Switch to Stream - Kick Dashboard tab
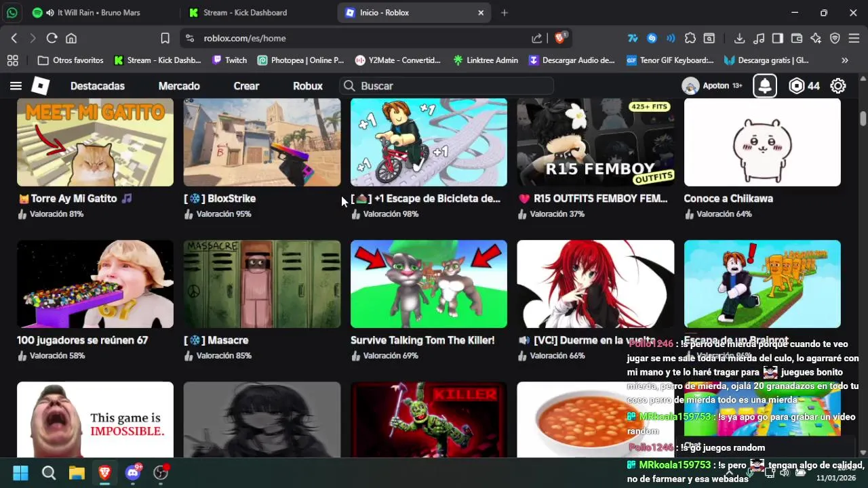This screenshot has height=488, width=868. (x=245, y=13)
